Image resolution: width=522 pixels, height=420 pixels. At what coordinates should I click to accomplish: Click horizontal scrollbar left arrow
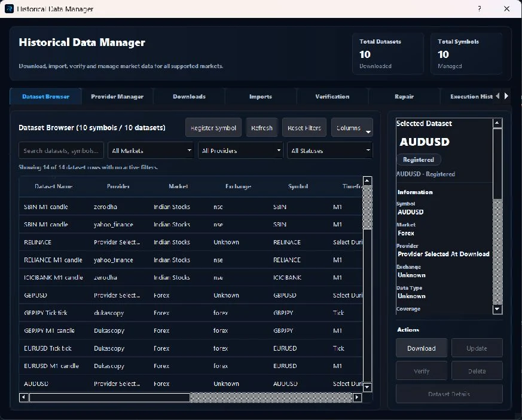(x=24, y=397)
